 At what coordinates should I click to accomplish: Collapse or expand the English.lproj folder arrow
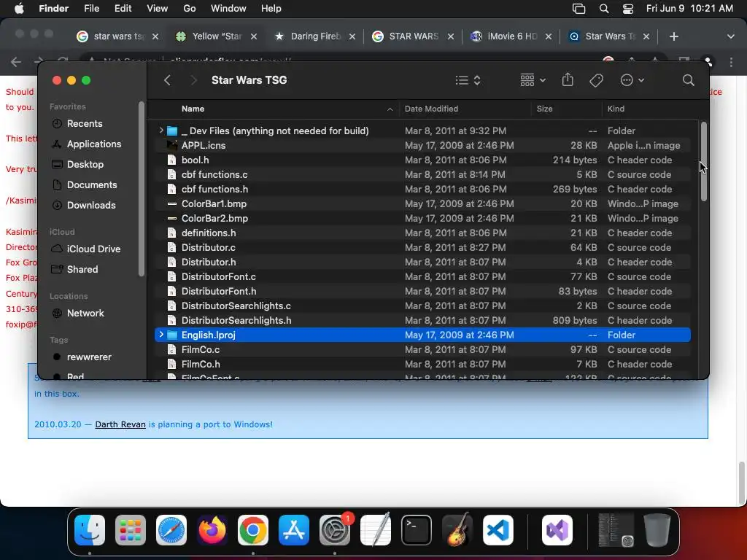coord(161,335)
